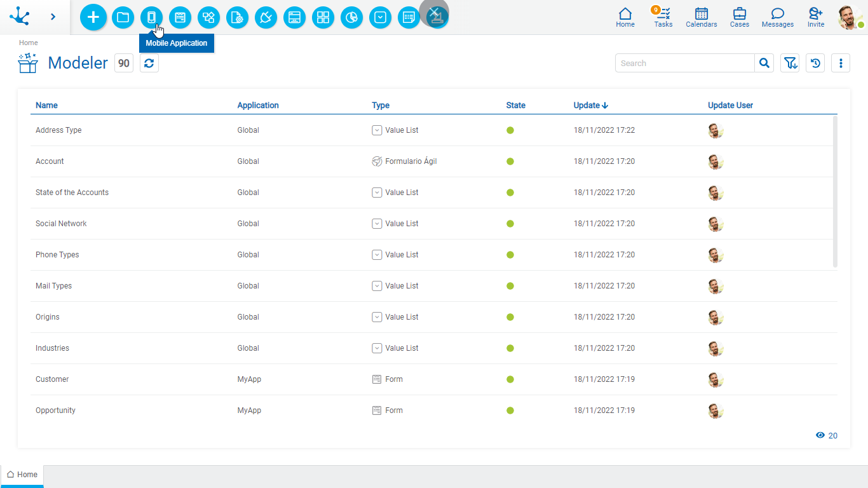The height and width of the screenshot is (488, 868).
Task: Click update user avatar in Account row
Action: [716, 161]
